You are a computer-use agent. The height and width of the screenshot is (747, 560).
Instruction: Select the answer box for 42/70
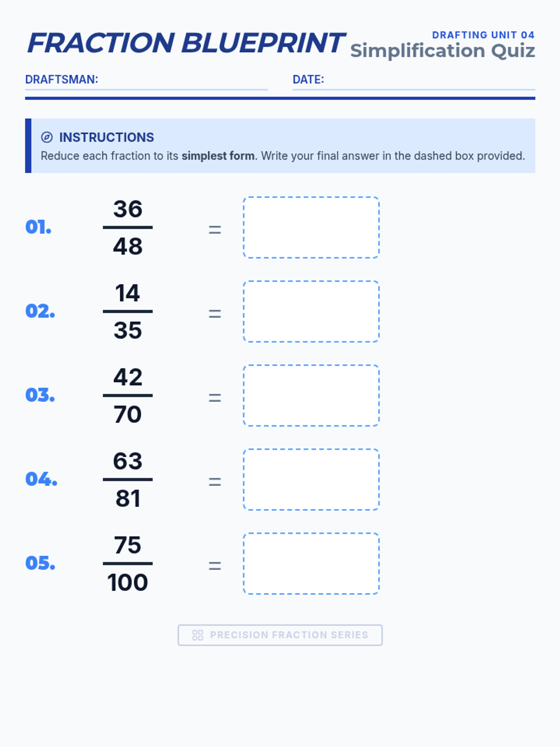[311, 395]
